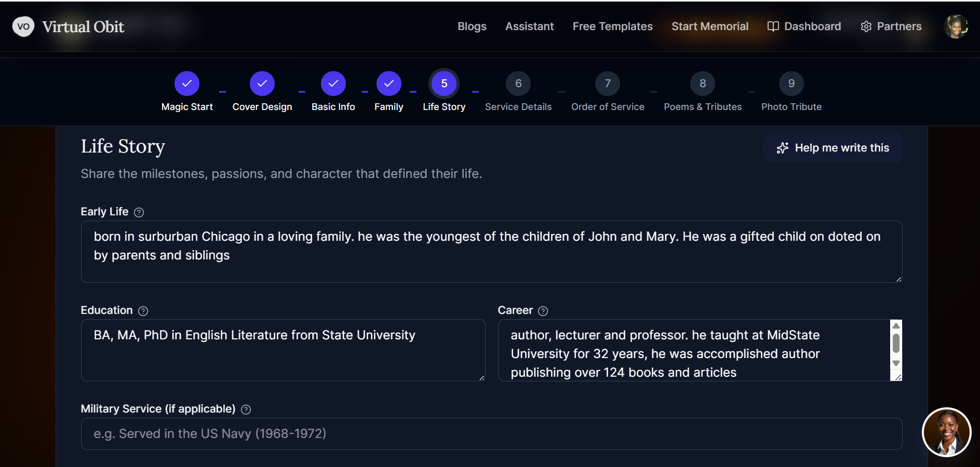Image resolution: width=980 pixels, height=467 pixels.
Task: Click the Career scrollbar down arrow
Action: [896, 363]
